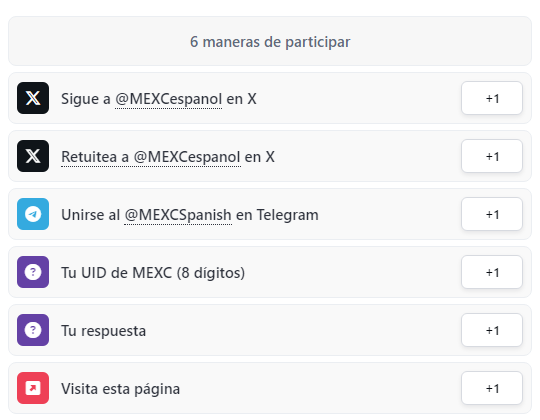Claim +1 for the Tu respuesta entry

pos(492,330)
